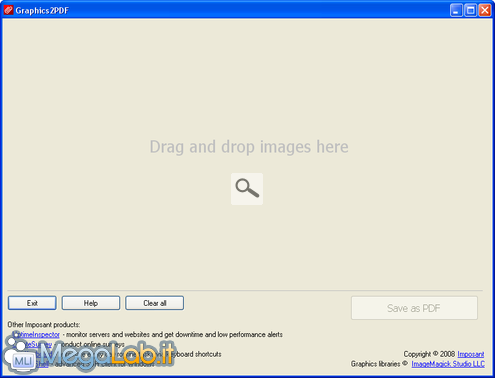Click the Save as PDF button
495x378 pixels.
click(x=414, y=308)
